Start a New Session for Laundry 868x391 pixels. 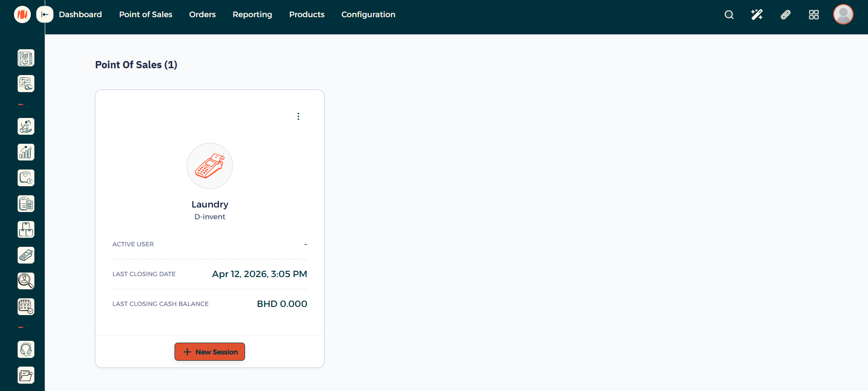click(x=210, y=352)
